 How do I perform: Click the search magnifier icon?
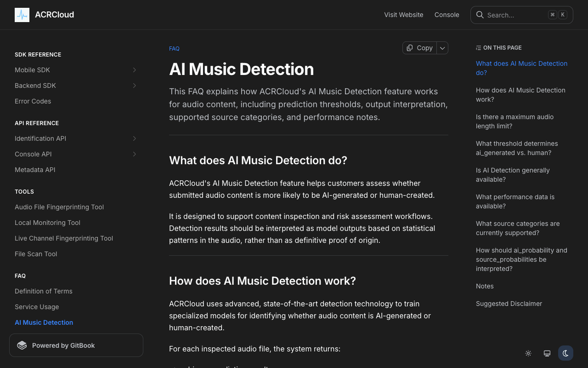pyautogui.click(x=480, y=15)
